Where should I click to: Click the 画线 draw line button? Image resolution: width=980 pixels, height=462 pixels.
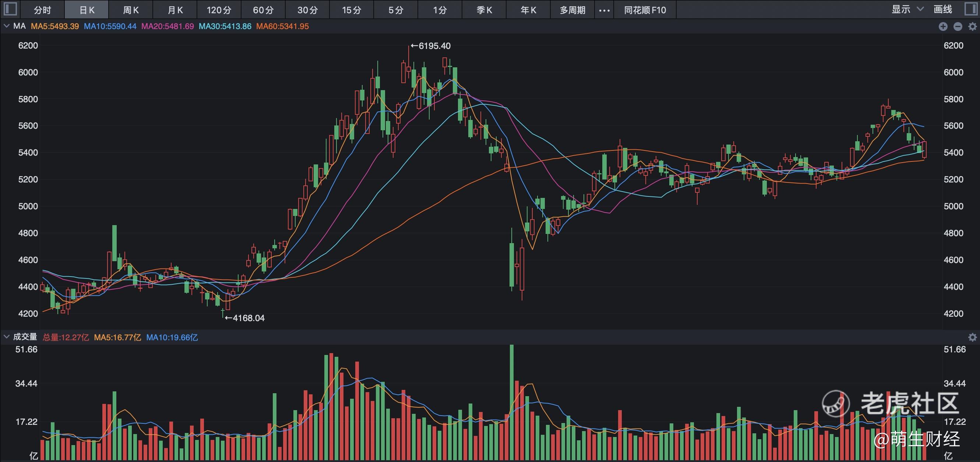[x=943, y=10]
